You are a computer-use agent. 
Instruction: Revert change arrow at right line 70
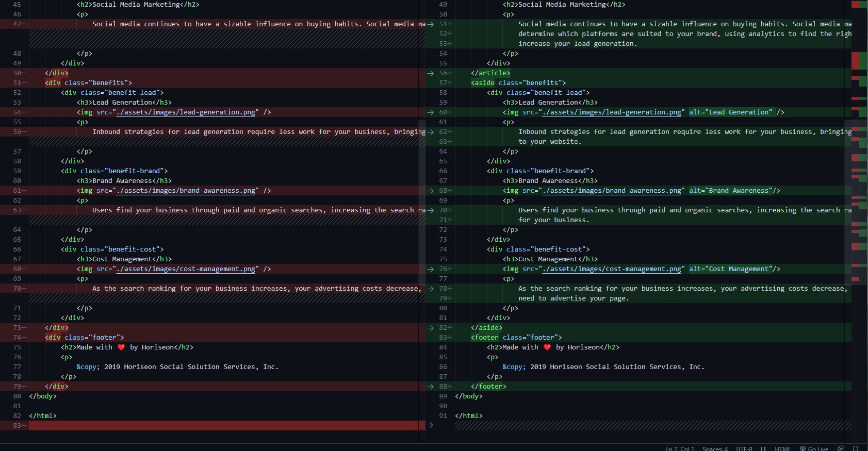430,210
